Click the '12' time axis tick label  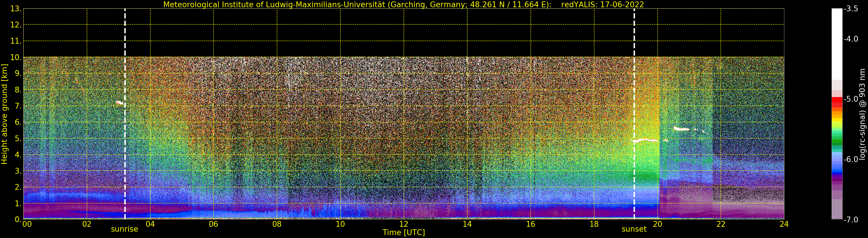[x=404, y=224]
